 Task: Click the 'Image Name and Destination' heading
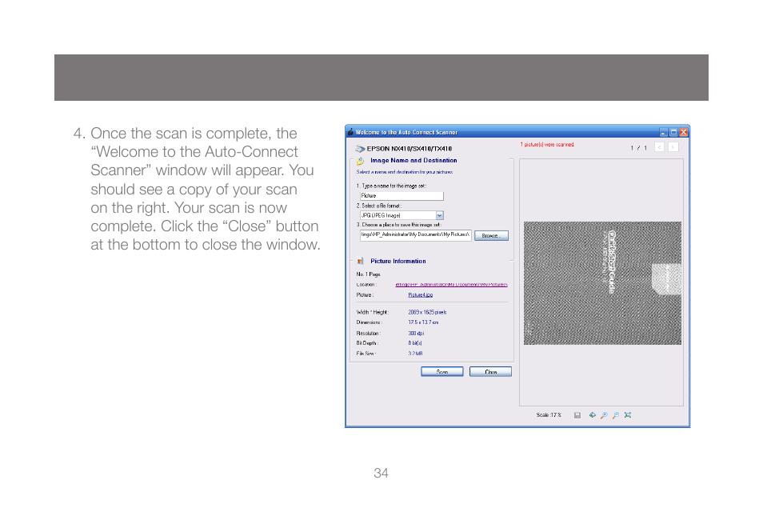[x=413, y=161]
